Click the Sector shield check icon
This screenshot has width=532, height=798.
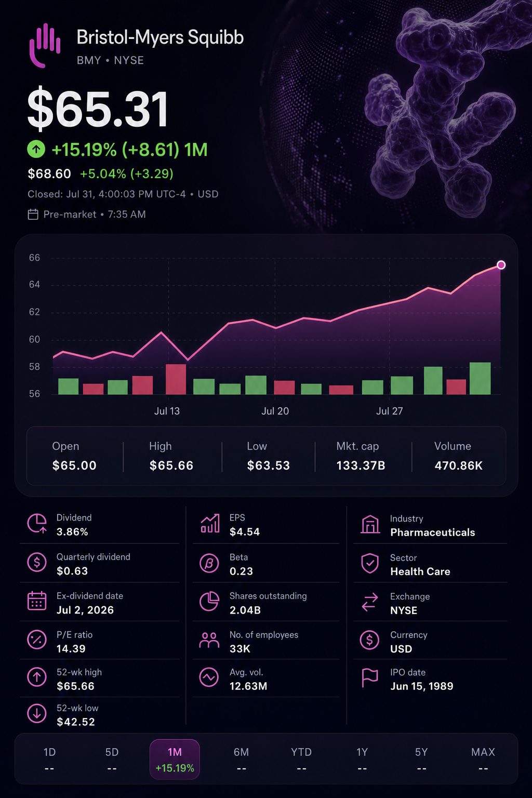tap(370, 563)
